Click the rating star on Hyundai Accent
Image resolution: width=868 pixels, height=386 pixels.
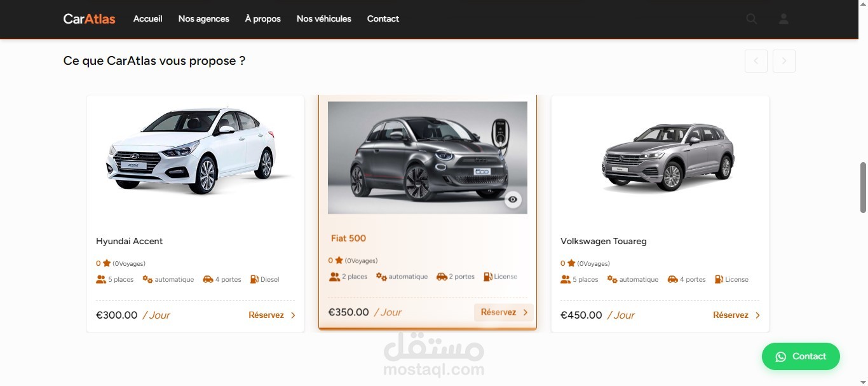(x=107, y=263)
